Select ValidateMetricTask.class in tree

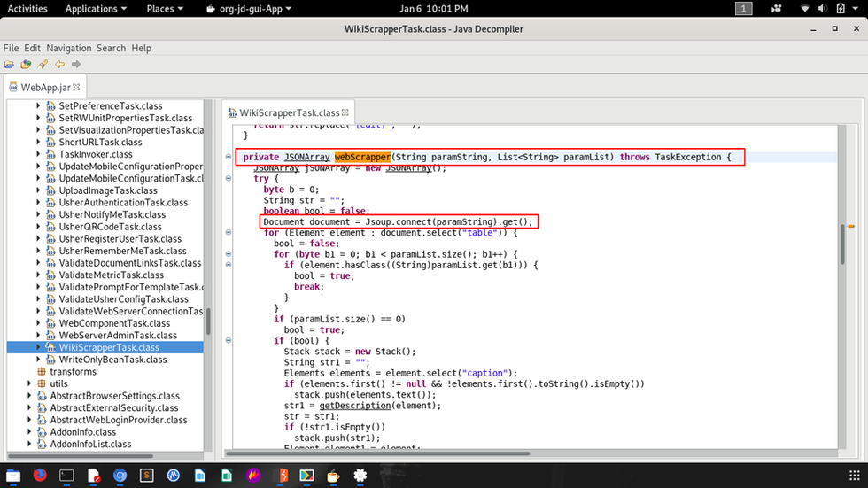pyautogui.click(x=112, y=275)
